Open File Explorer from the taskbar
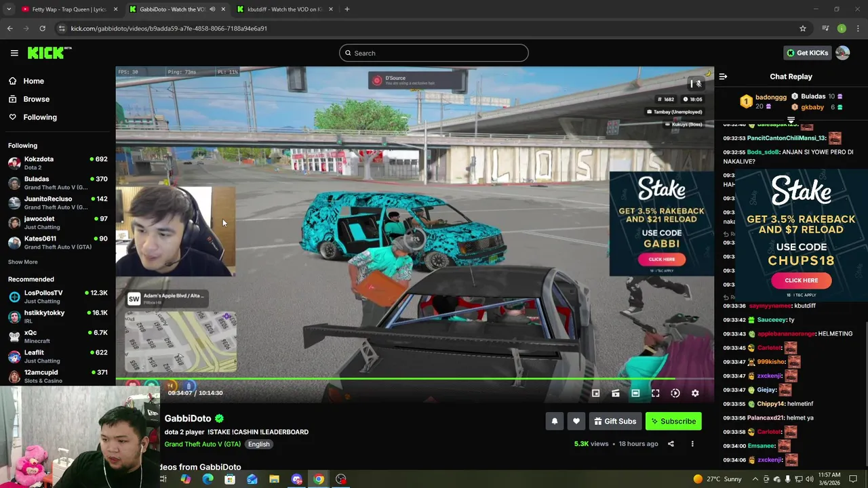The height and width of the screenshot is (488, 868). coord(274,479)
